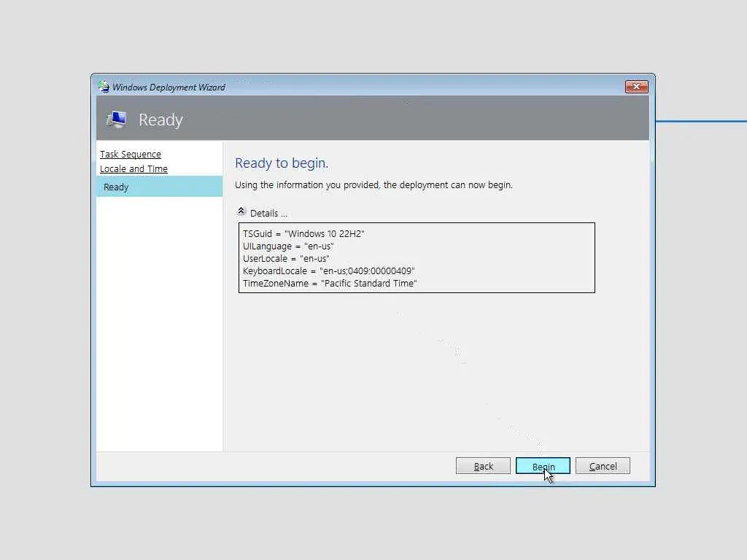Select the UserLocale "en-us" line

(x=286, y=259)
